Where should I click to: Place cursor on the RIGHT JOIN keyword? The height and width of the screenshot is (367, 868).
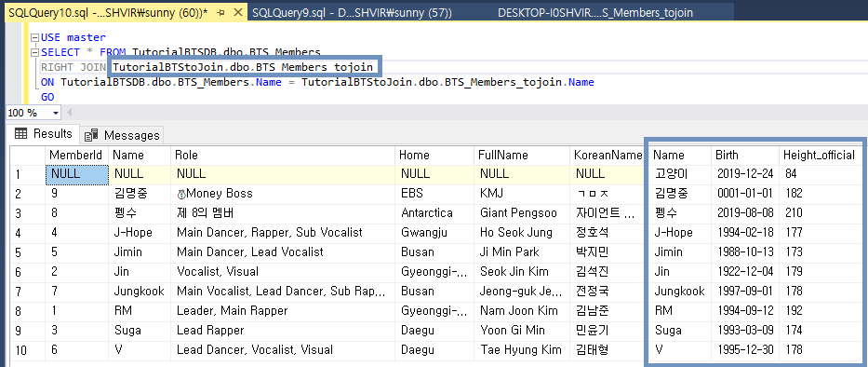(x=73, y=68)
